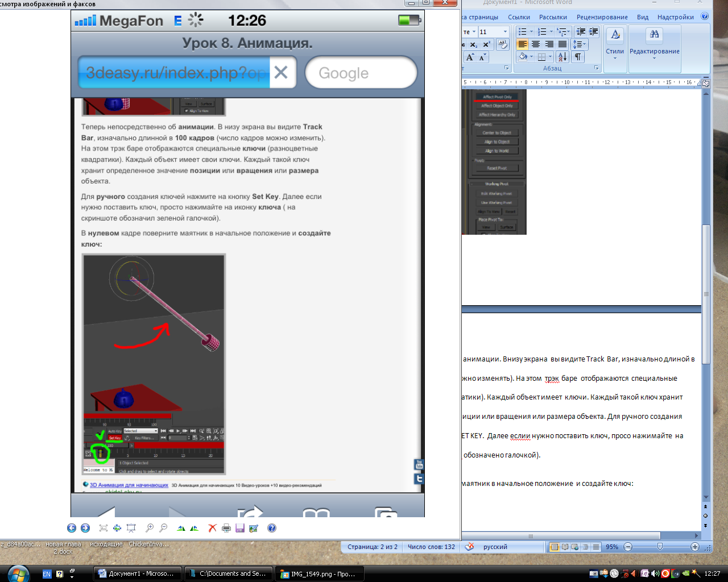Image resolution: width=728 pixels, height=582 pixels.
Task: Click Grow Font large A icon
Action: [470, 57]
